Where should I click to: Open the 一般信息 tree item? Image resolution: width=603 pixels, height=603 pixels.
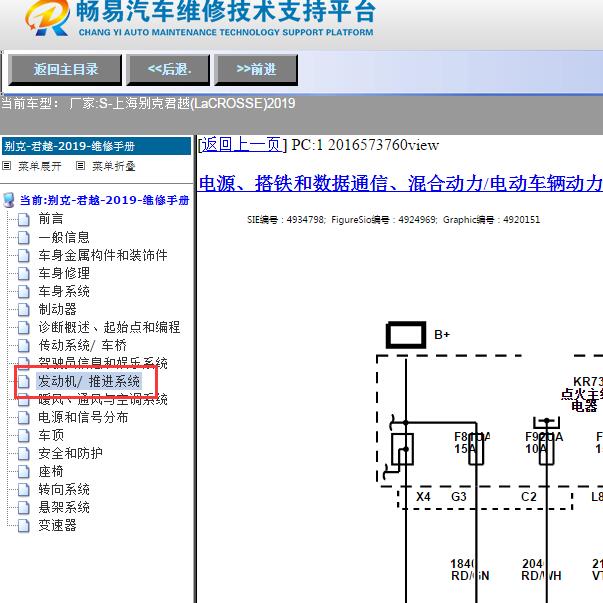click(x=64, y=237)
